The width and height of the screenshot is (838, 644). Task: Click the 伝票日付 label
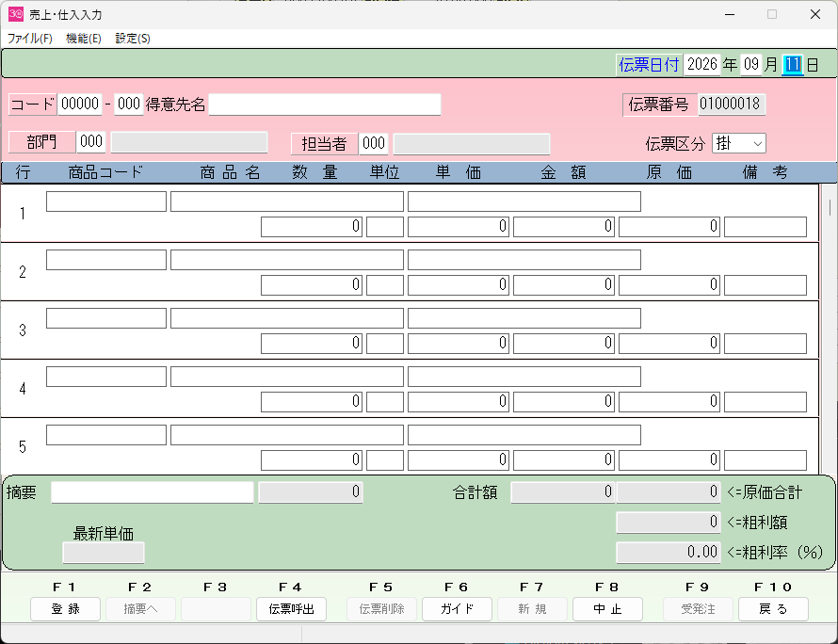click(x=649, y=65)
